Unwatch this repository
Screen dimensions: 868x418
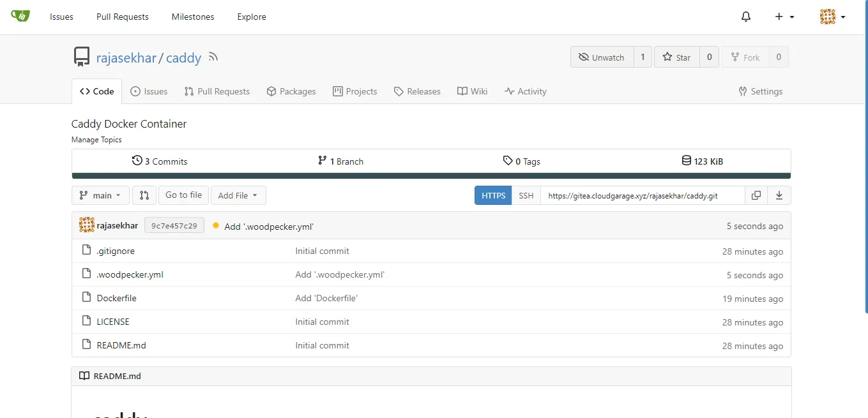click(x=602, y=57)
